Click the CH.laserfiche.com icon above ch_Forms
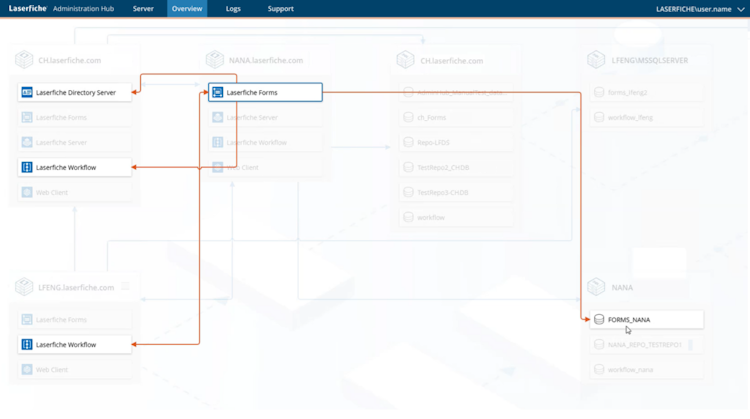750x419 pixels. [x=406, y=60]
